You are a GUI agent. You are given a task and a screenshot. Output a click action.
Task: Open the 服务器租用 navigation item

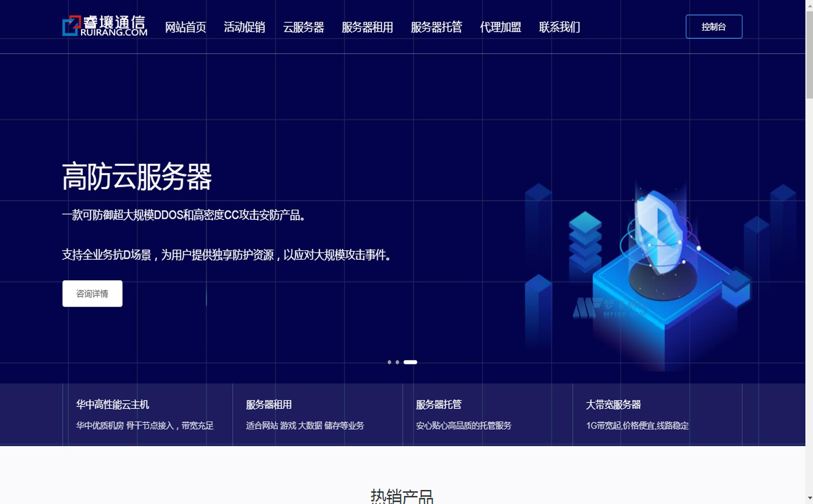367,28
